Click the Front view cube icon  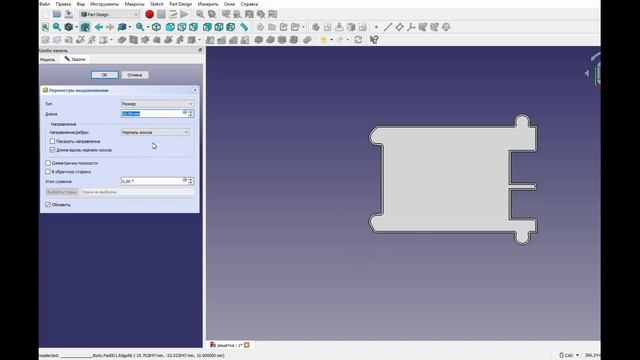tap(170, 27)
